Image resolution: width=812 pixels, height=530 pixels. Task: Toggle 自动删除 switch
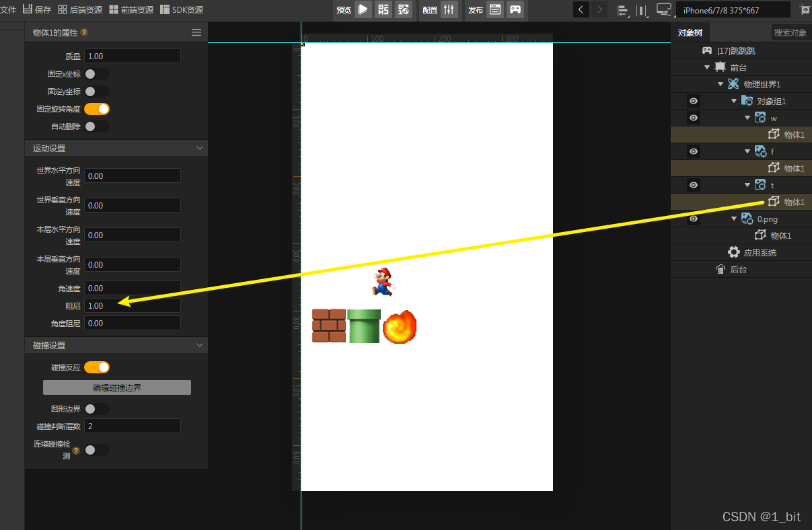[97, 126]
